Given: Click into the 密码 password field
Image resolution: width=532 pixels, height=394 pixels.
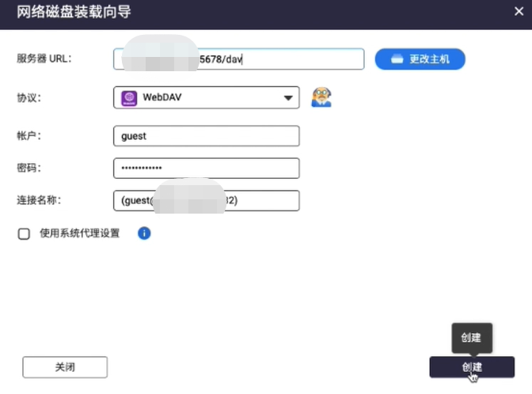Looking at the screenshot, I should pyautogui.click(x=206, y=169).
